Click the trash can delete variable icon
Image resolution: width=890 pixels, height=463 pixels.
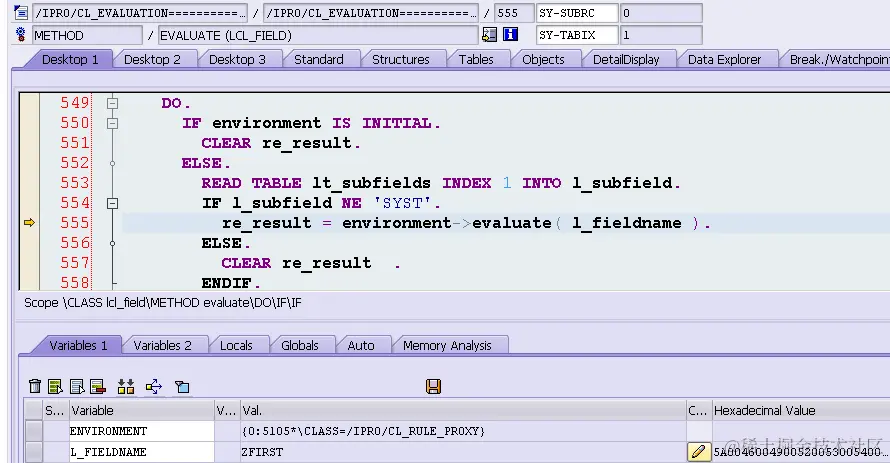[x=35, y=386]
